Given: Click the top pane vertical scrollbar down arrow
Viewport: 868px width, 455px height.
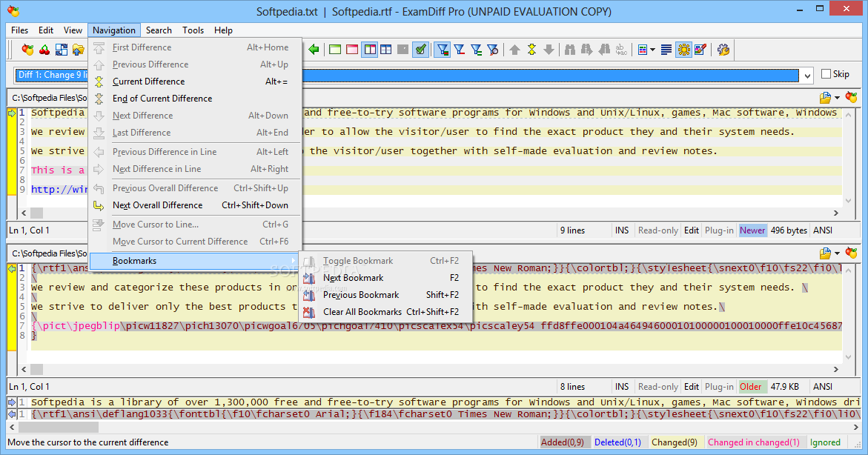Looking at the screenshot, I should tap(849, 201).
